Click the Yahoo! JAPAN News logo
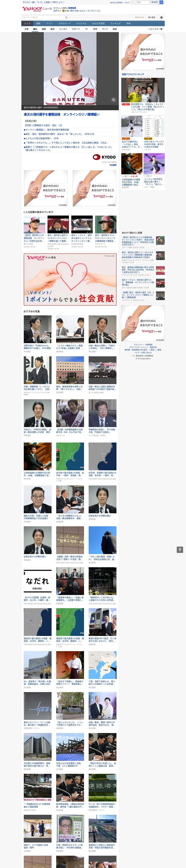The image size is (186, 868). pos(37,9)
